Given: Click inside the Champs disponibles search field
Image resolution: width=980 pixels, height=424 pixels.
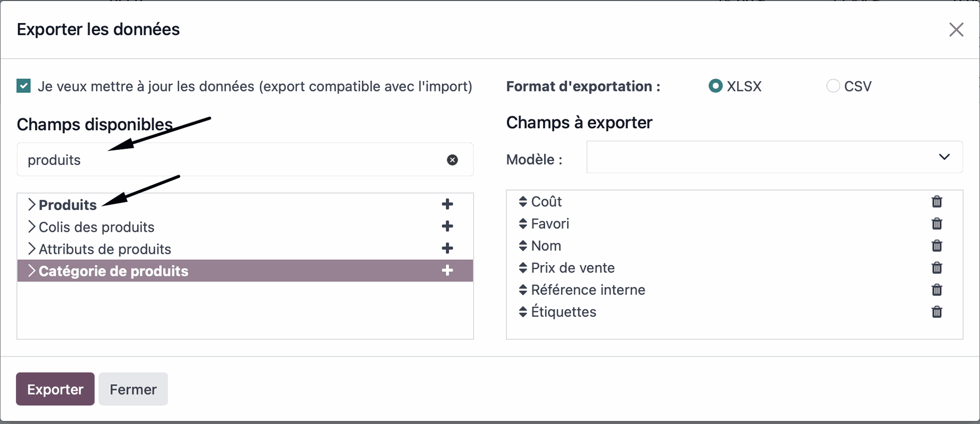Looking at the screenshot, I should [x=204, y=160].
